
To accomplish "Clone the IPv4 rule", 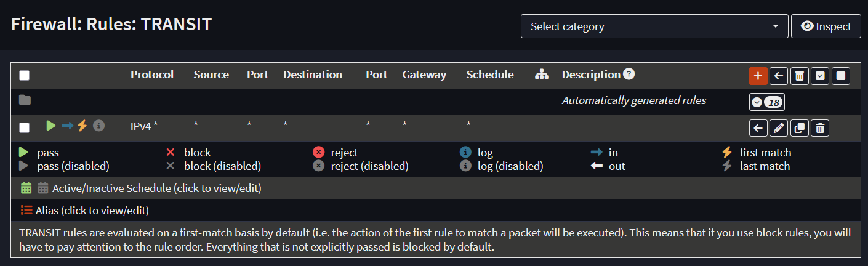I will tap(799, 128).
